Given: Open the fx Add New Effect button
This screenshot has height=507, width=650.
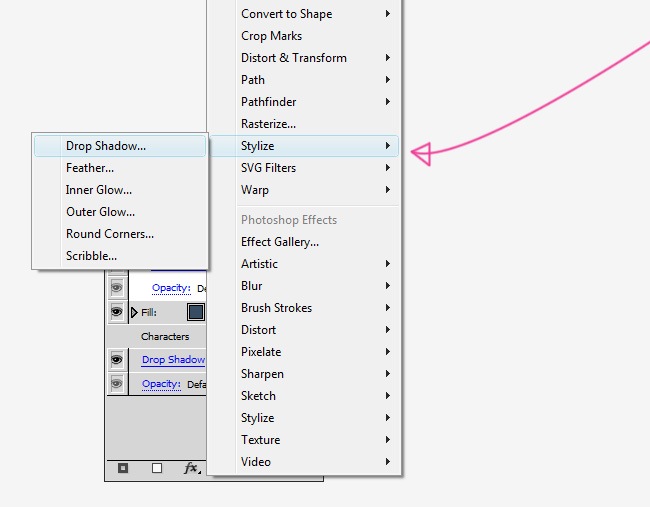Looking at the screenshot, I should click(x=192, y=468).
